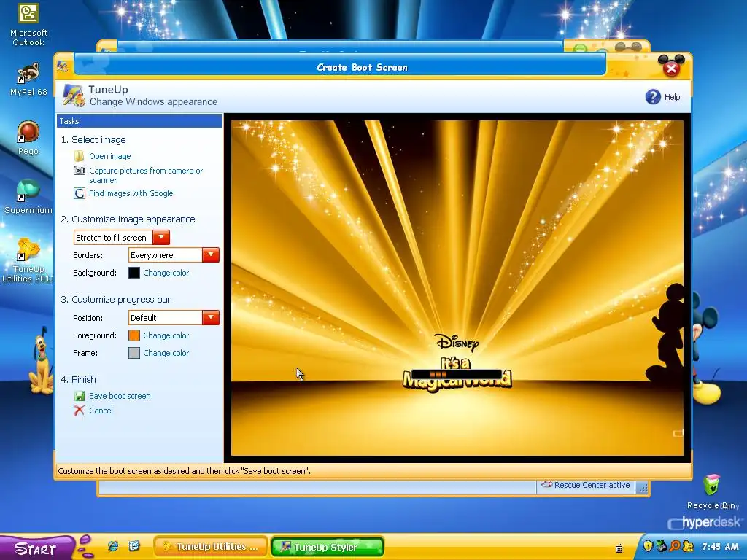Click Save boot screen link

point(120,396)
